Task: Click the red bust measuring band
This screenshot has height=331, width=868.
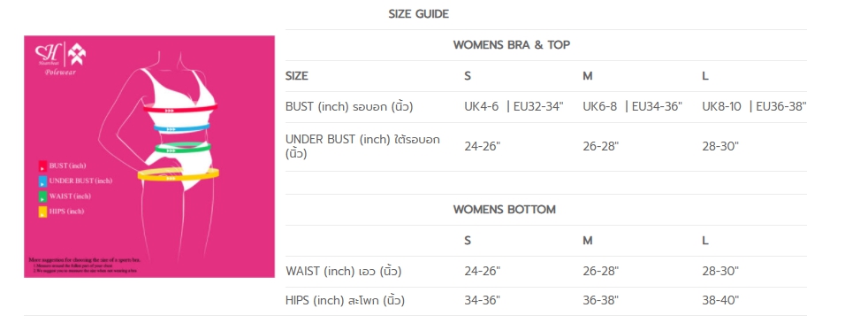Action: [180, 109]
